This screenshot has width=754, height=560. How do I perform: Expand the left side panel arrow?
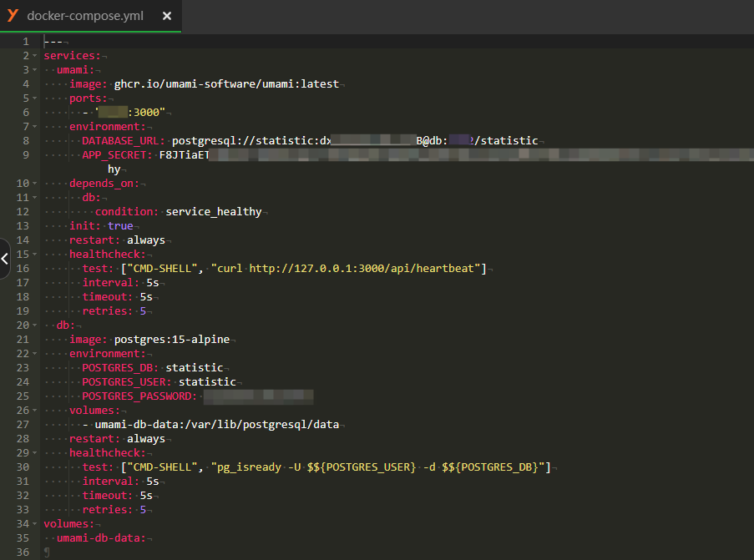click(x=4, y=259)
